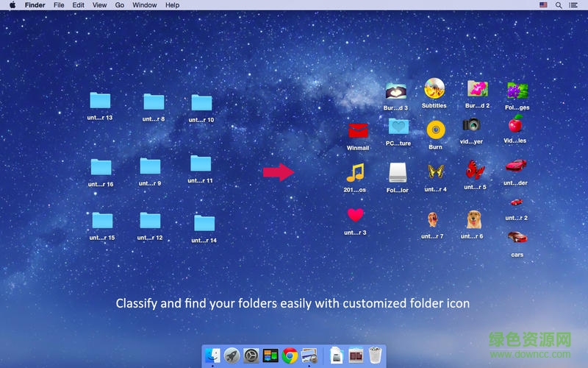
Task: Open Google Chrome from the Dock
Action: click(x=290, y=355)
